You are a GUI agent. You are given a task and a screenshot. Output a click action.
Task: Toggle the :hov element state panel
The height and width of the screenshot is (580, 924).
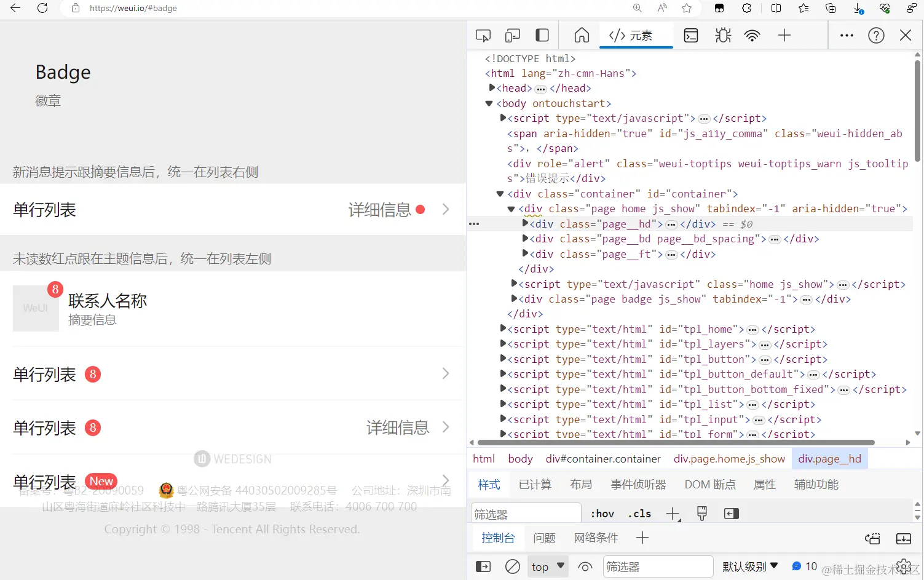coord(602,514)
